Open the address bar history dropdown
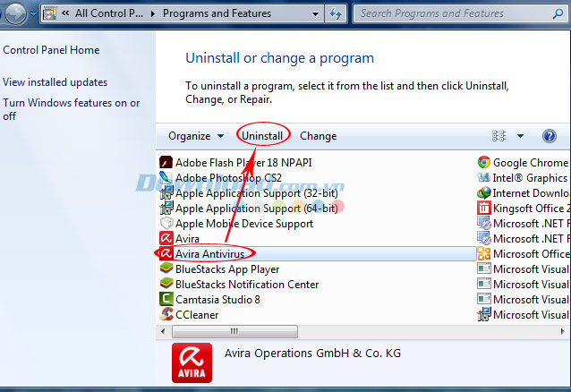Image resolution: width=571 pixels, height=392 pixels. [x=315, y=13]
